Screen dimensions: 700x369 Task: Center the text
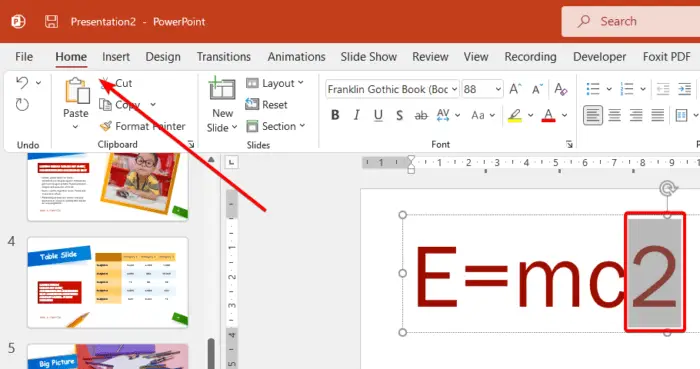tap(615, 116)
